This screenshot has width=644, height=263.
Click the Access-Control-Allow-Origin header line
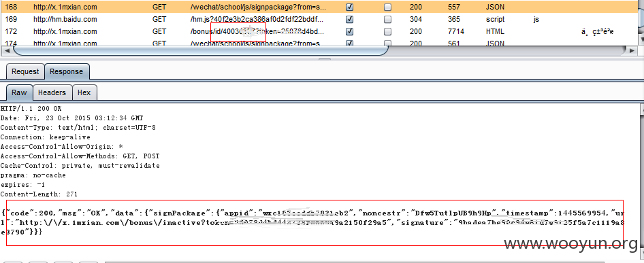click(61, 147)
